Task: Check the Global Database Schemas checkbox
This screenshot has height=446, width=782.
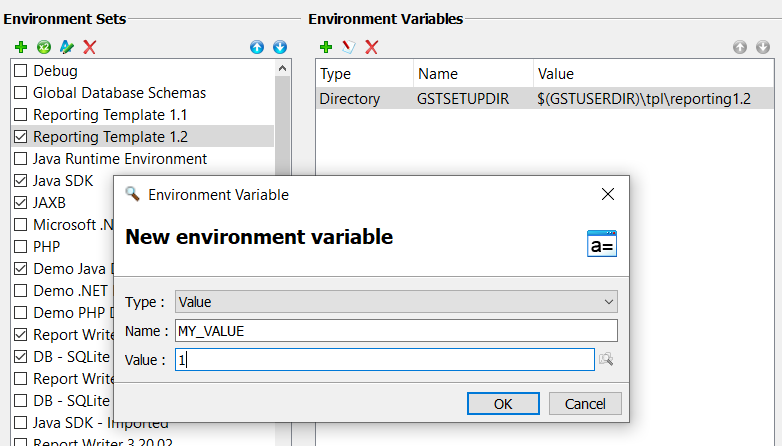Action: [20, 93]
